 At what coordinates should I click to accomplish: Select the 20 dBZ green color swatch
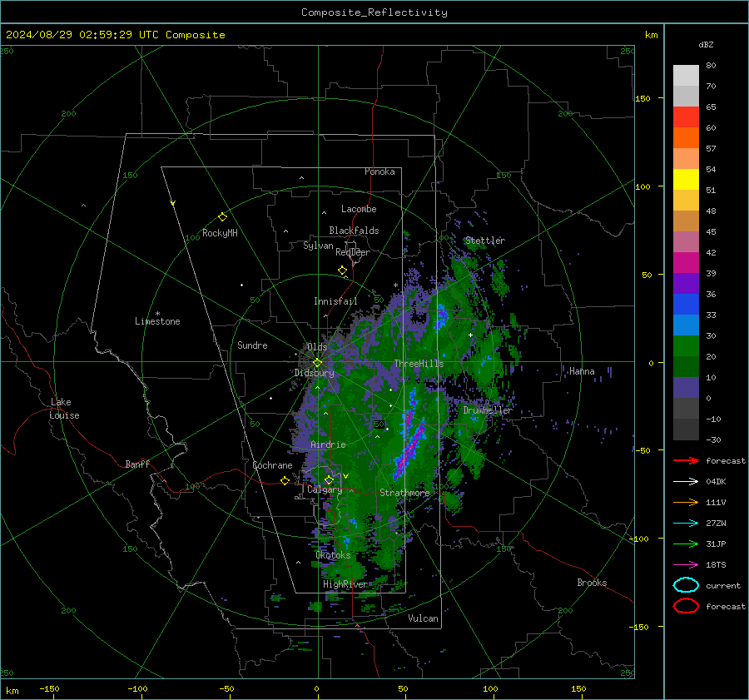point(686,346)
